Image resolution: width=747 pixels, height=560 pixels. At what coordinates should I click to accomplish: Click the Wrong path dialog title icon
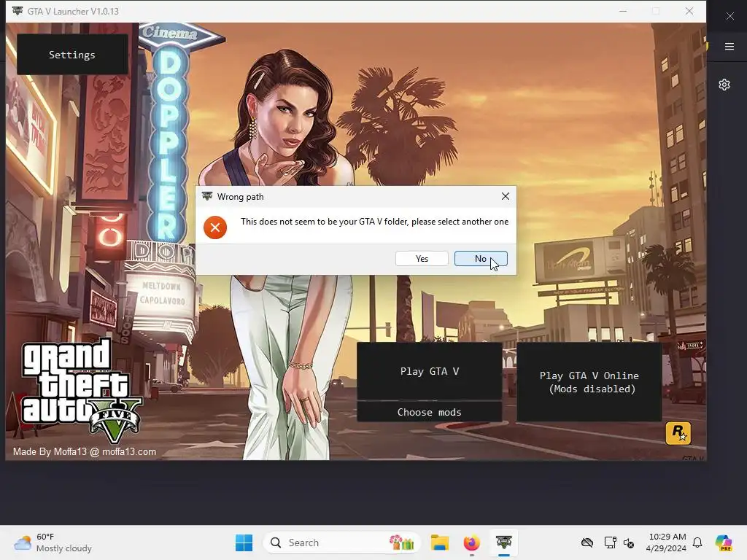[207, 196]
